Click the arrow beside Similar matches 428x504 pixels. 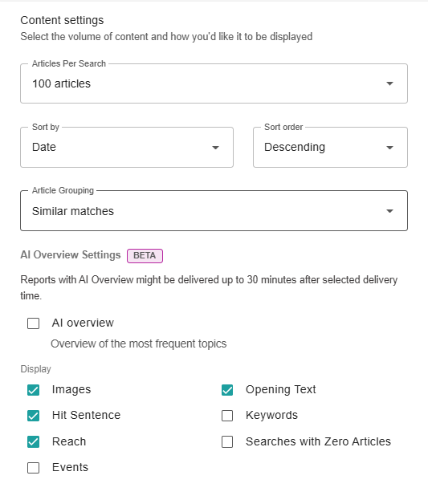(389, 211)
